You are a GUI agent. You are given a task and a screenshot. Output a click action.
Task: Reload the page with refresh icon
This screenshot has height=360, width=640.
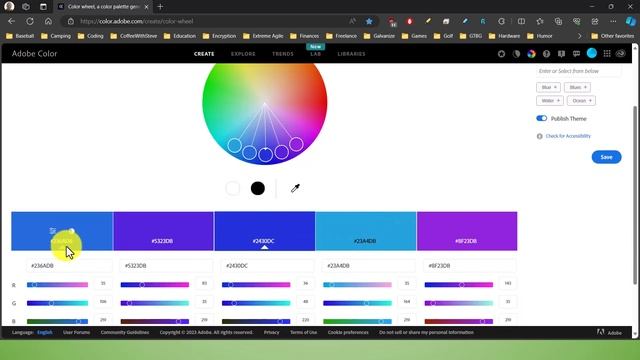pyautogui.click(x=30, y=21)
